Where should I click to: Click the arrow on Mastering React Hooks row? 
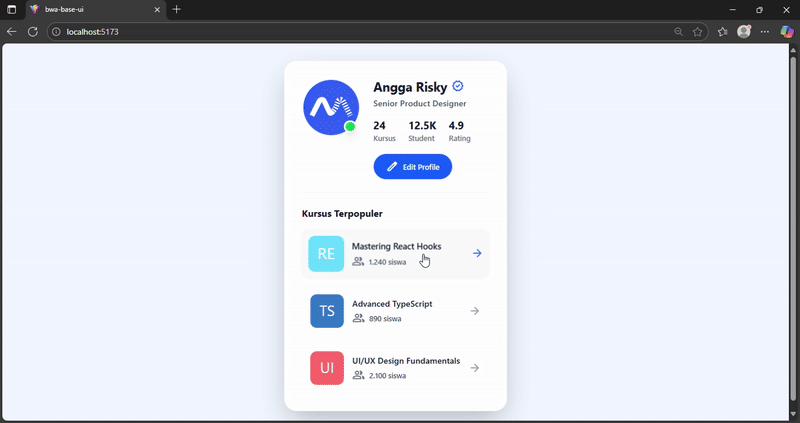click(x=477, y=253)
